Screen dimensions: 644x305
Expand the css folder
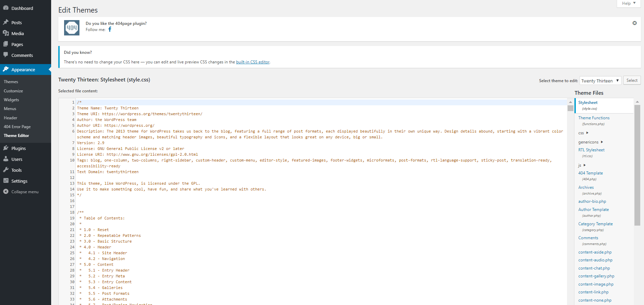(x=583, y=133)
